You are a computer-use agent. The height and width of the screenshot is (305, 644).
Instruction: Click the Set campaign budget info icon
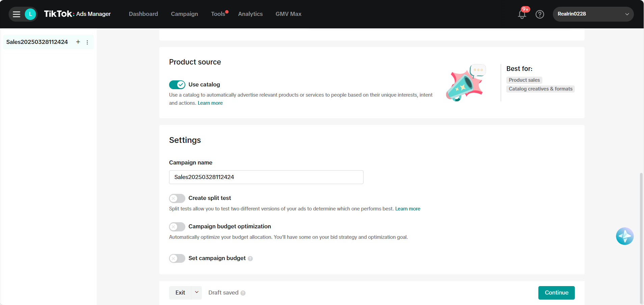(250, 259)
